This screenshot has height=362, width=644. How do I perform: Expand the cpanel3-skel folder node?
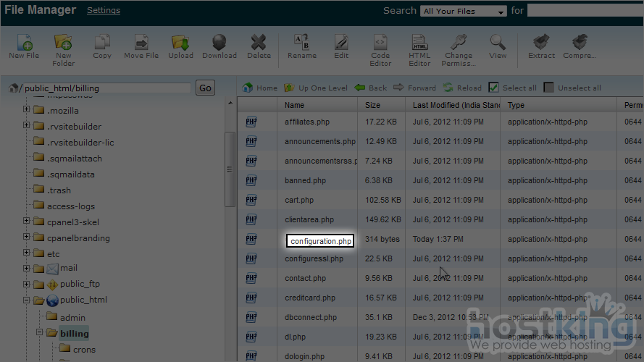coord(27,222)
